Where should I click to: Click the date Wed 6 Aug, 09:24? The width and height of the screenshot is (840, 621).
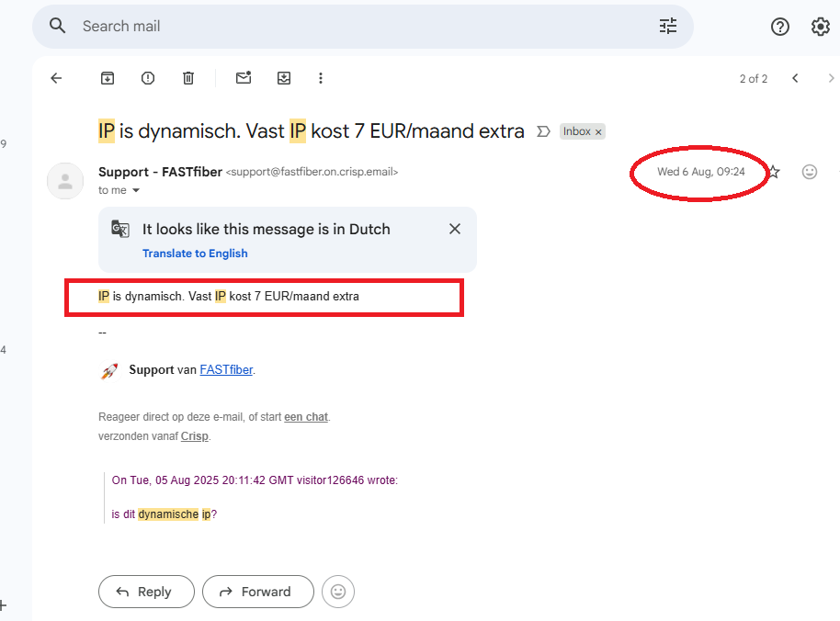pyautogui.click(x=700, y=172)
